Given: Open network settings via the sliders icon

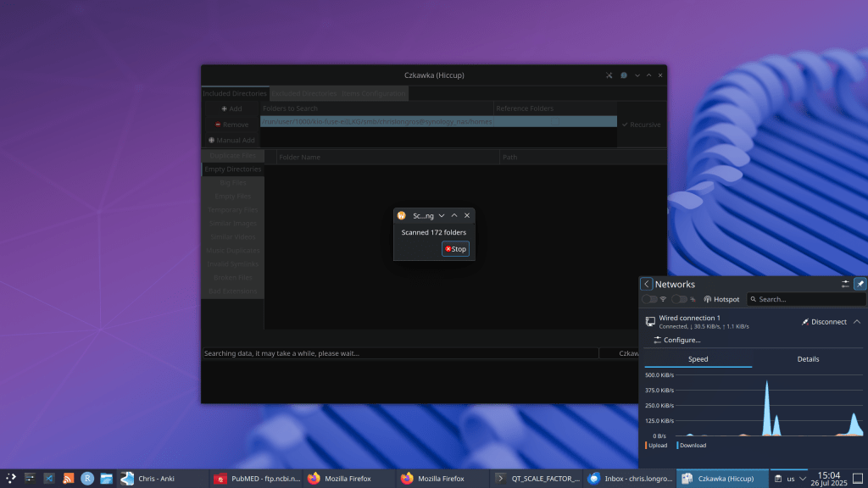Looking at the screenshot, I should [845, 285].
